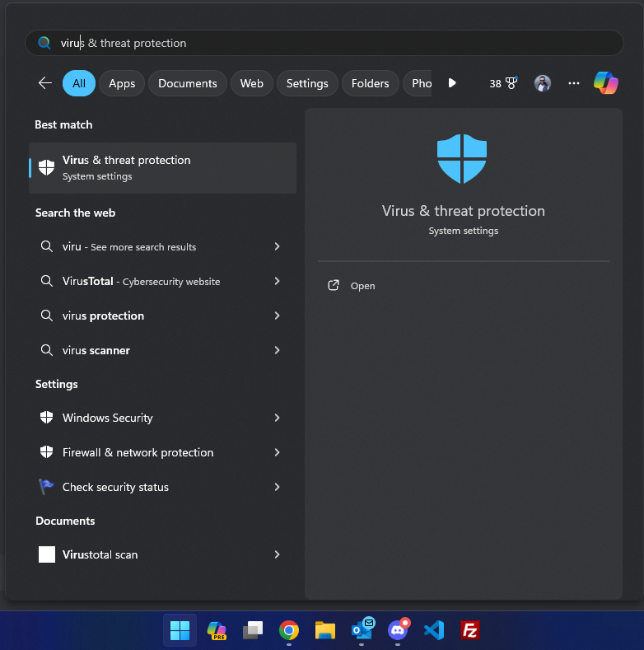644x650 pixels.
Task: Expand the Windows Security result chevron
Action: point(277,418)
